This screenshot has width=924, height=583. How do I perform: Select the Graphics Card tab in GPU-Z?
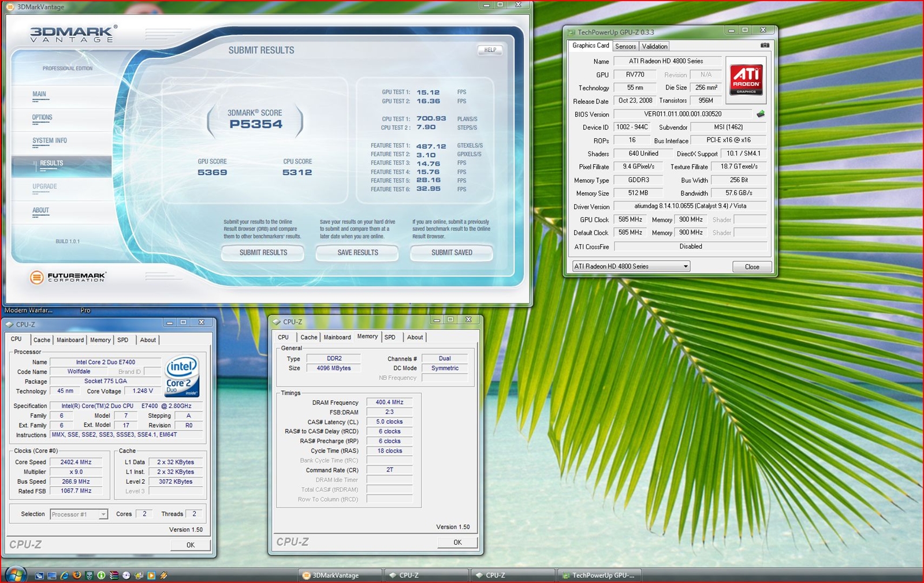click(590, 46)
